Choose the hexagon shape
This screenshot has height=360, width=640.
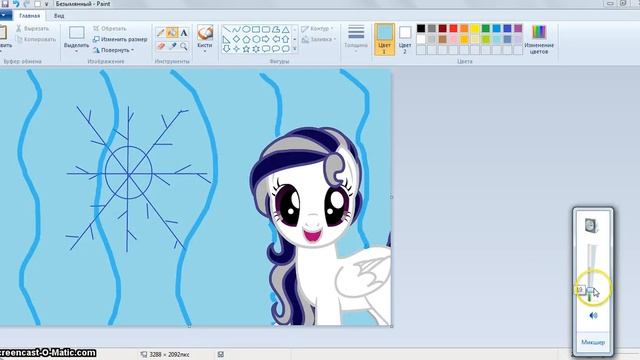pyautogui.click(x=256, y=39)
